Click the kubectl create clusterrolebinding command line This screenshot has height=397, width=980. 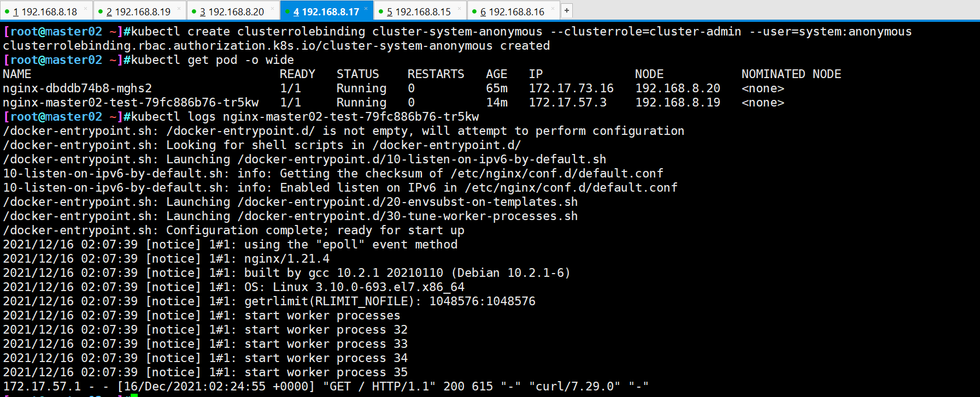tap(457, 32)
